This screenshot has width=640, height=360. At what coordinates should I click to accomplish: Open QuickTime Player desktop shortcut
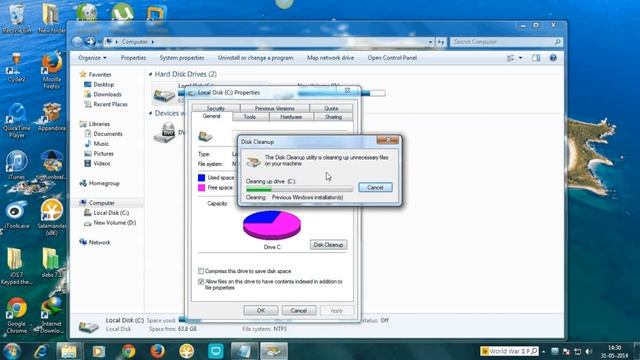17,120
